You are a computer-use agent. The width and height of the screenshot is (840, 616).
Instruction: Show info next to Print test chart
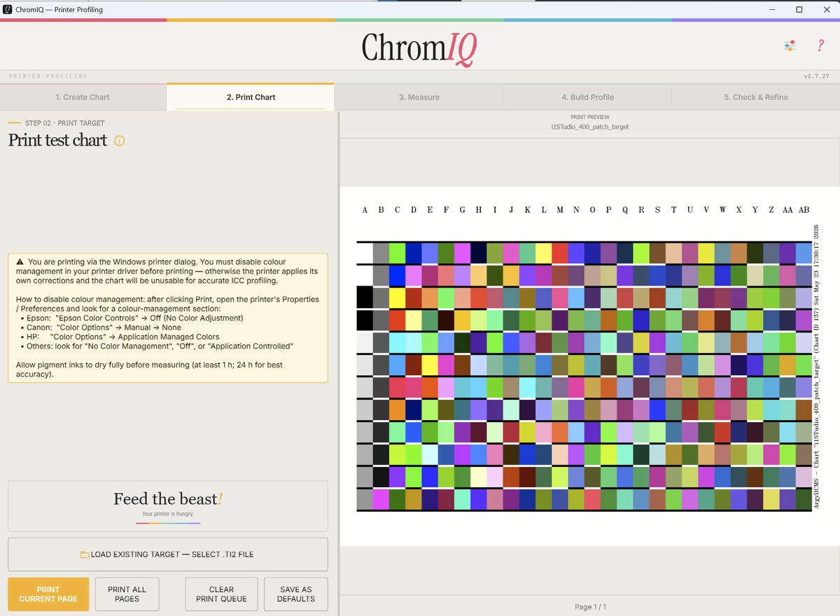(119, 141)
